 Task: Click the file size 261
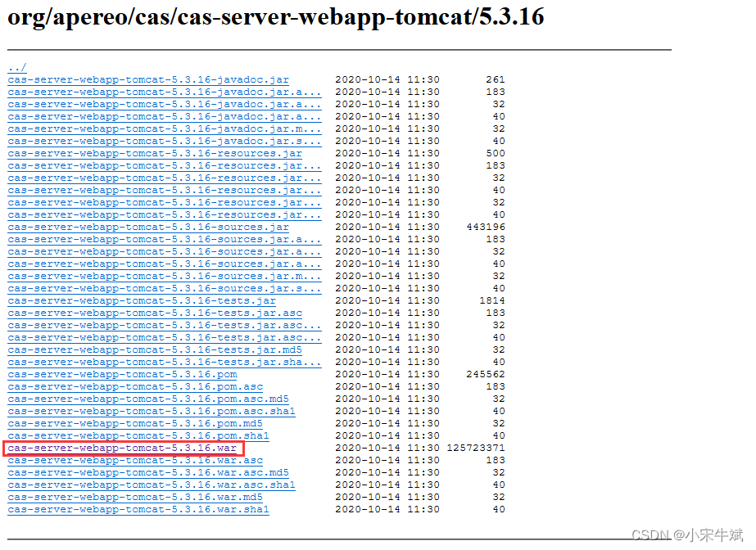496,79
